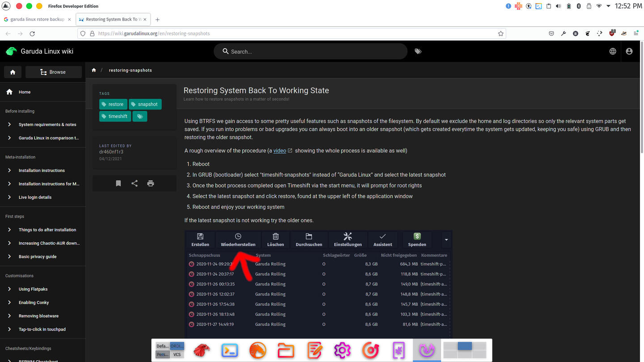644x362 pixels.
Task: Launch the red eagle Garuda app in dock
Action: (201, 350)
